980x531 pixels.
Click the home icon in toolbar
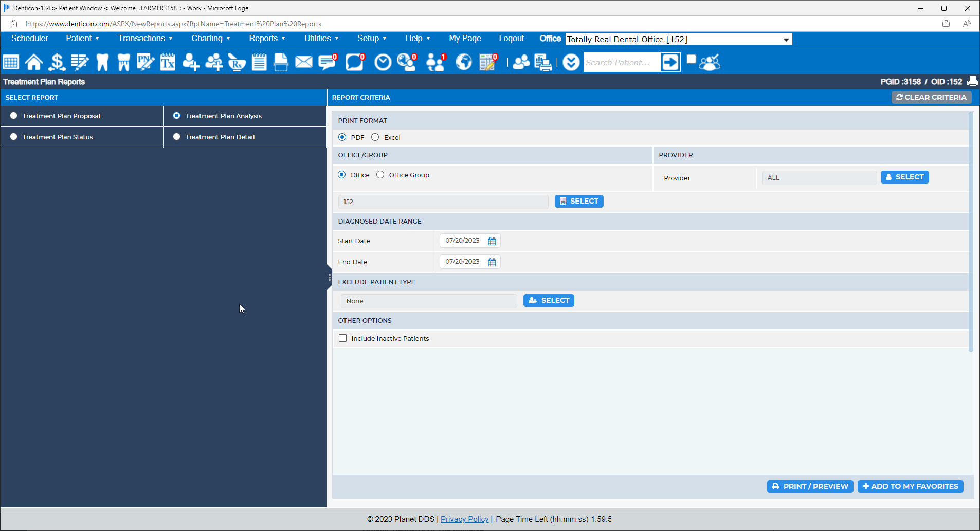pyautogui.click(x=34, y=63)
